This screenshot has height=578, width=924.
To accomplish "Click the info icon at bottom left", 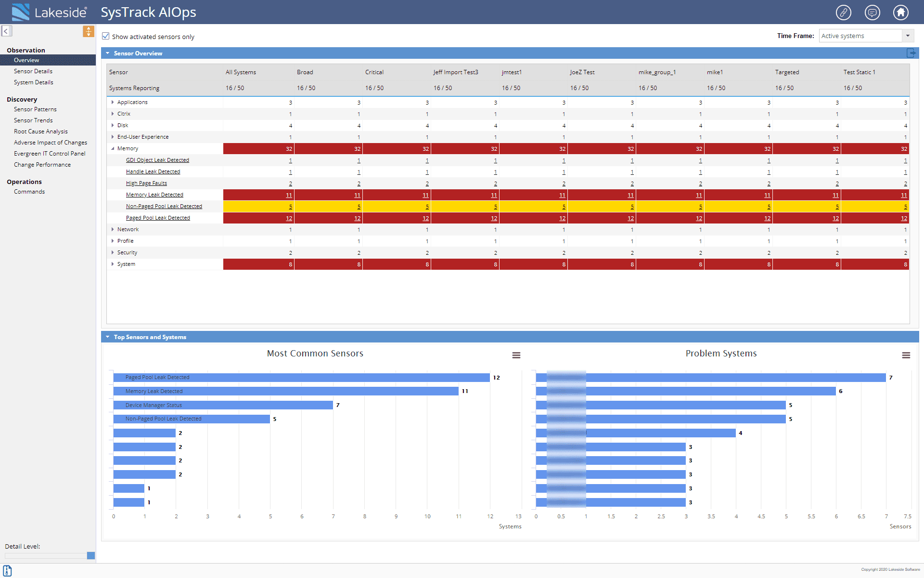I will (x=7, y=571).
